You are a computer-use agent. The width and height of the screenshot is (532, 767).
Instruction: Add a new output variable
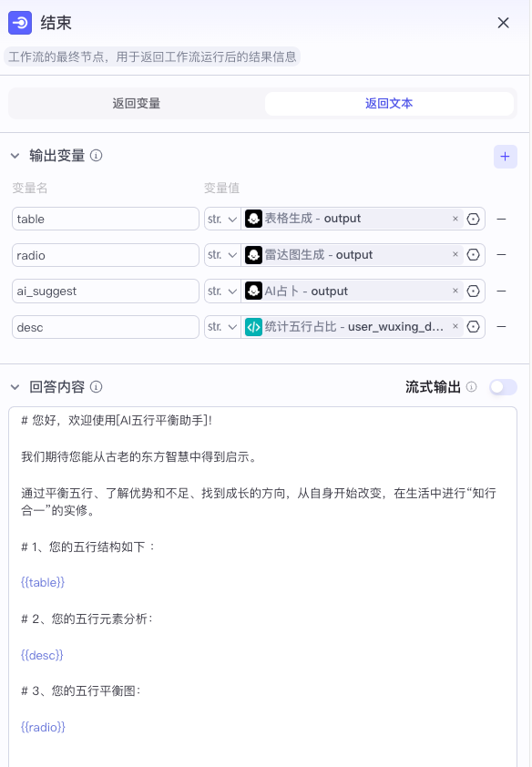click(x=505, y=157)
